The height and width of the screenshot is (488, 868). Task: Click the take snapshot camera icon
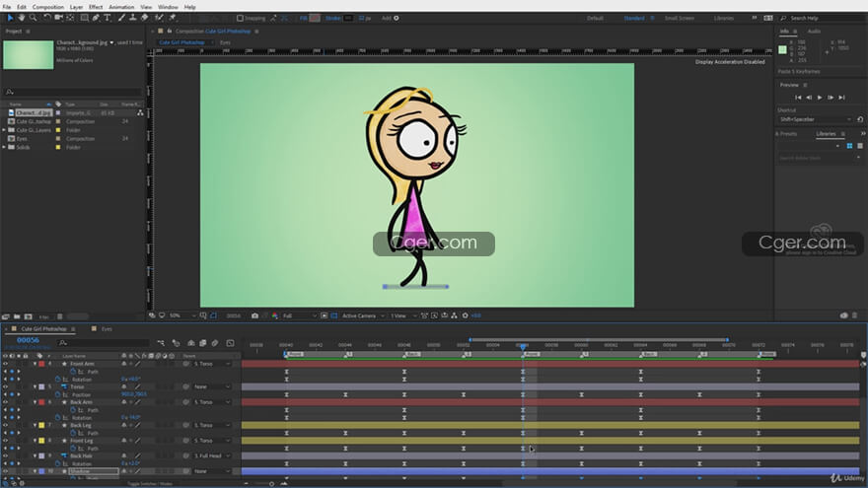coord(254,315)
